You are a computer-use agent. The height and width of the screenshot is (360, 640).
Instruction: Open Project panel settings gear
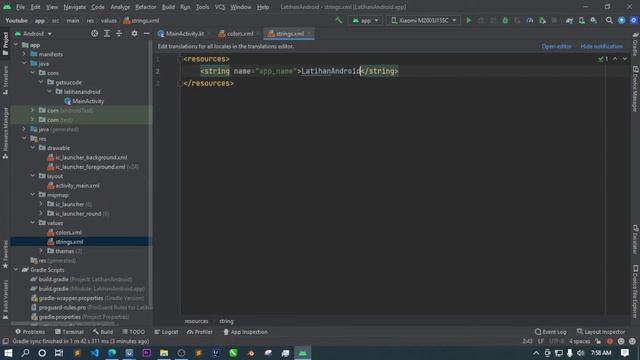[134, 34]
